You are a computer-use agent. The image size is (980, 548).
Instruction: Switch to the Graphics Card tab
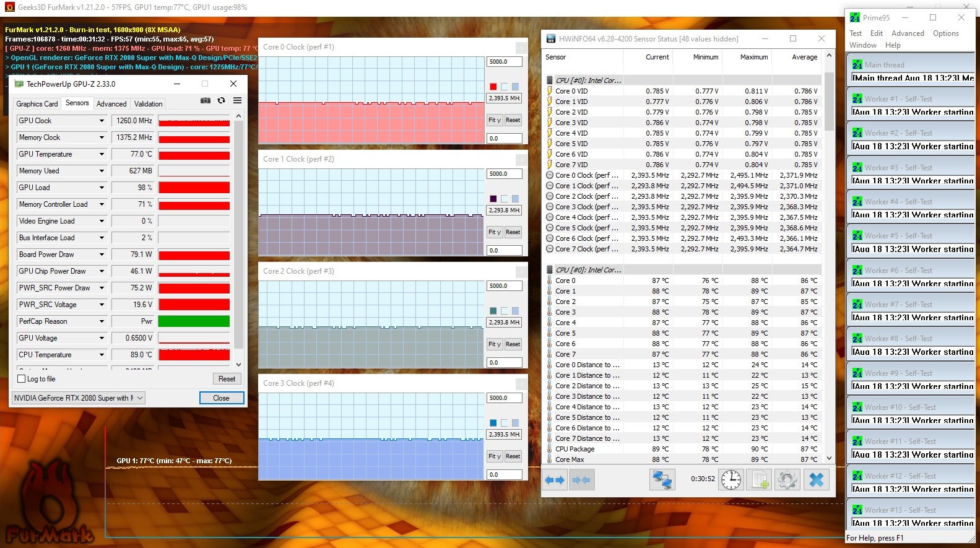[37, 104]
